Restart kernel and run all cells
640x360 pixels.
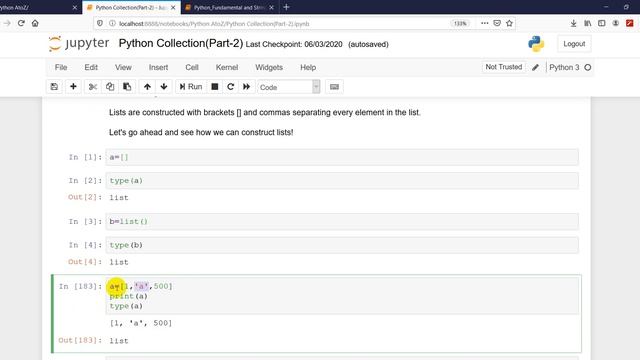(247, 87)
